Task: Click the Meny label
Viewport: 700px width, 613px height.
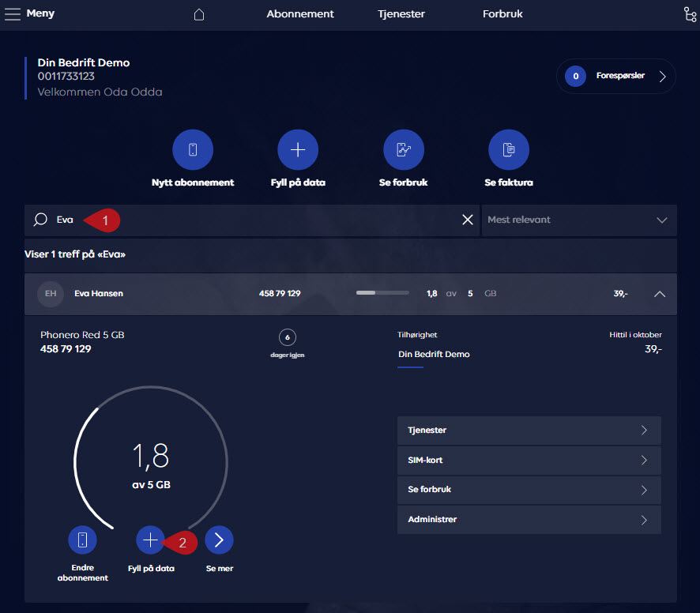Action: tap(40, 13)
